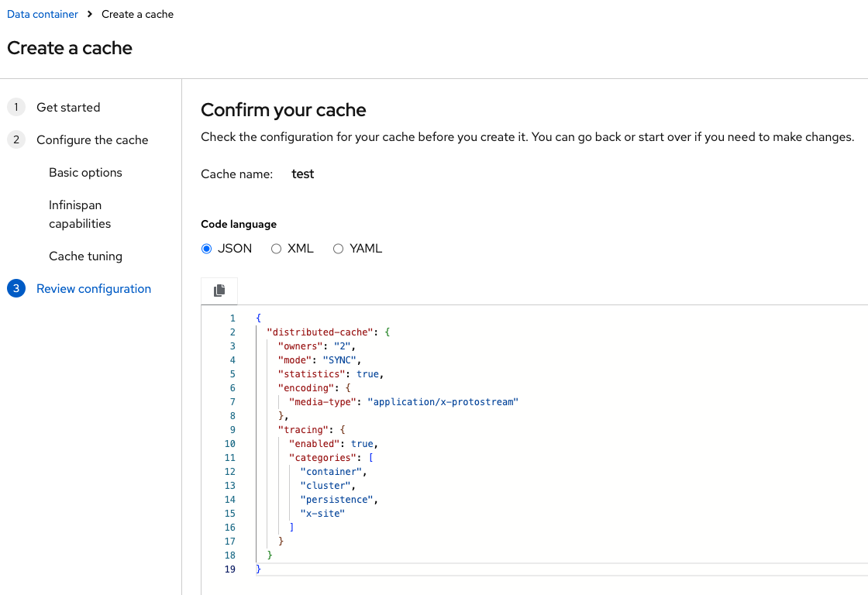Click the step 2 number badge
Viewport: 868px width, 595px height.
coord(15,139)
